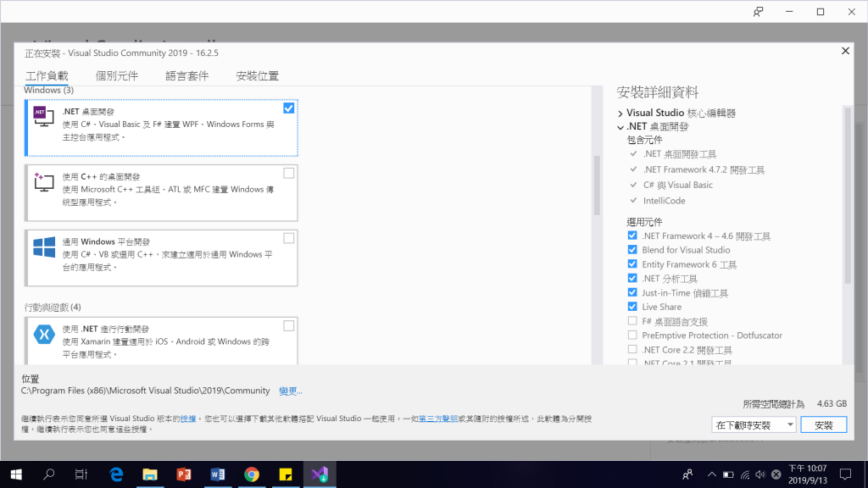
Task: Collapse the .NET 桌面開發 details node
Action: (x=620, y=127)
